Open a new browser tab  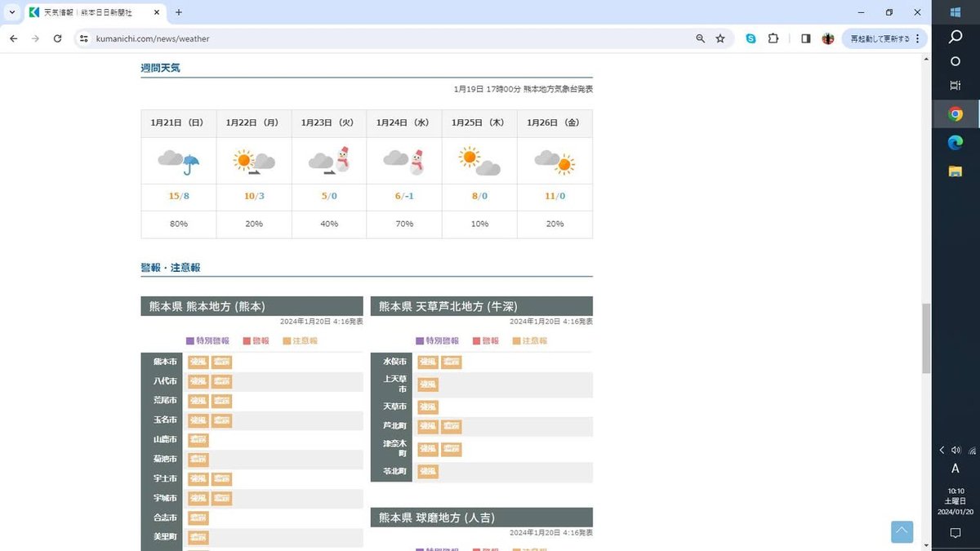pos(179,12)
